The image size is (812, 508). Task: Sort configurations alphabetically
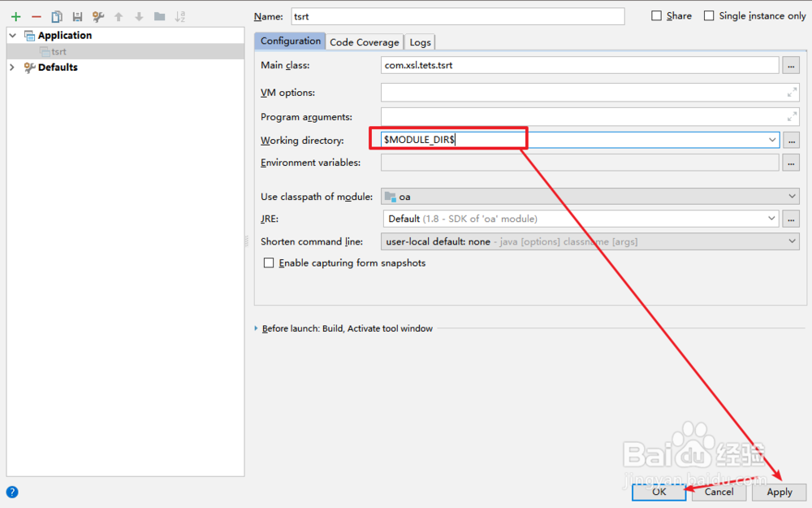pyautogui.click(x=180, y=15)
